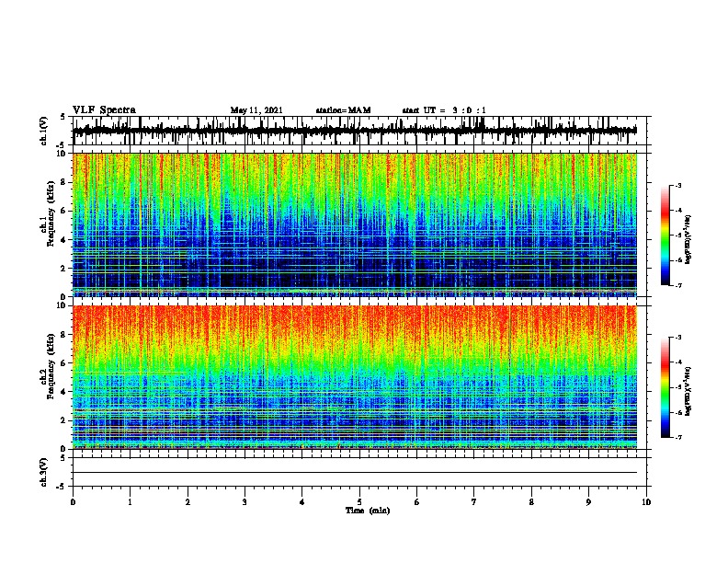Click the ch.2 spectrogram color scale bar
This screenshot has width=728, height=563.
pyautogui.click(x=665, y=387)
